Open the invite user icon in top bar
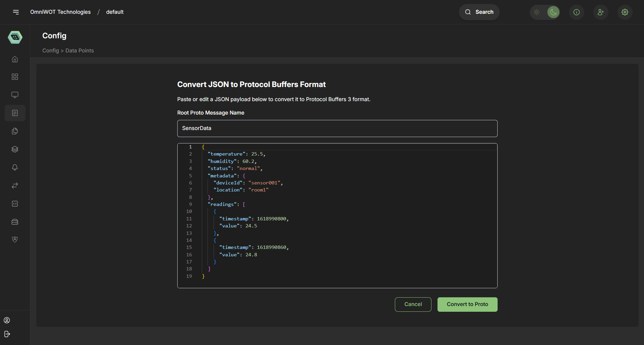The height and width of the screenshot is (345, 644). [x=601, y=12]
